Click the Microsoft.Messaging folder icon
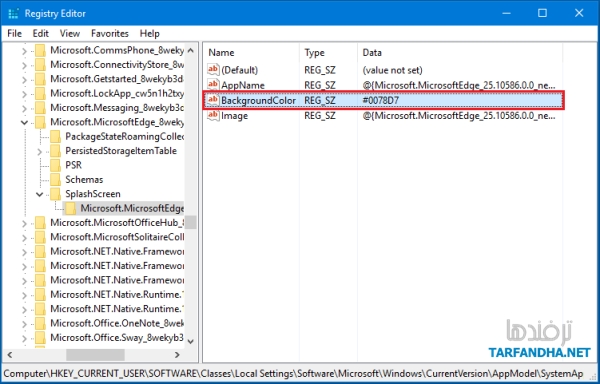 [x=40, y=108]
